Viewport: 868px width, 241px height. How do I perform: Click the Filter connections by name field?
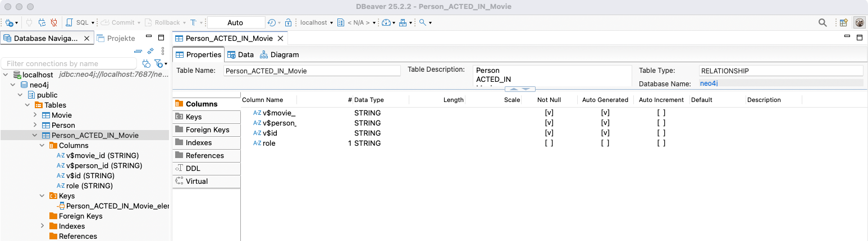69,63
